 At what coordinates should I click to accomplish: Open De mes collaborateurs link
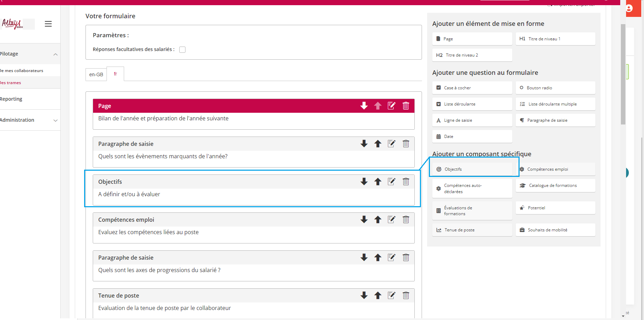pos(22,71)
